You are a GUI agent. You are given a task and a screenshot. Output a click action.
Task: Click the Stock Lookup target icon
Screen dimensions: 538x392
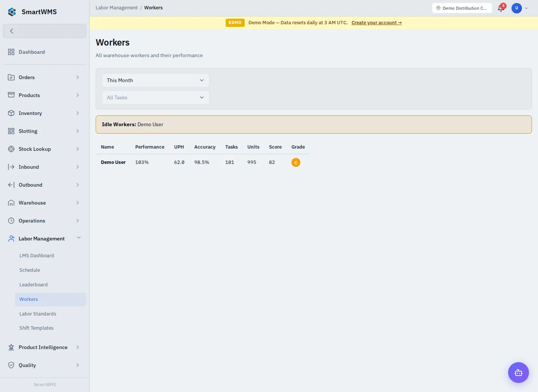[11, 149]
